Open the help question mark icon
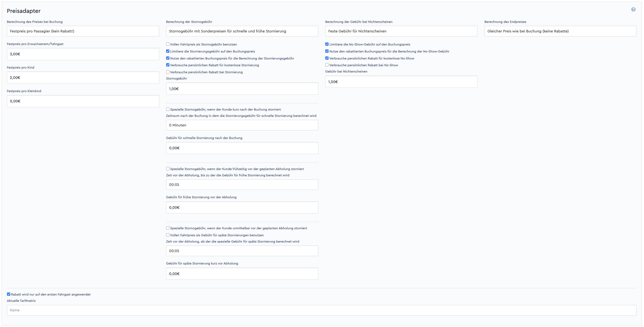 (633, 10)
